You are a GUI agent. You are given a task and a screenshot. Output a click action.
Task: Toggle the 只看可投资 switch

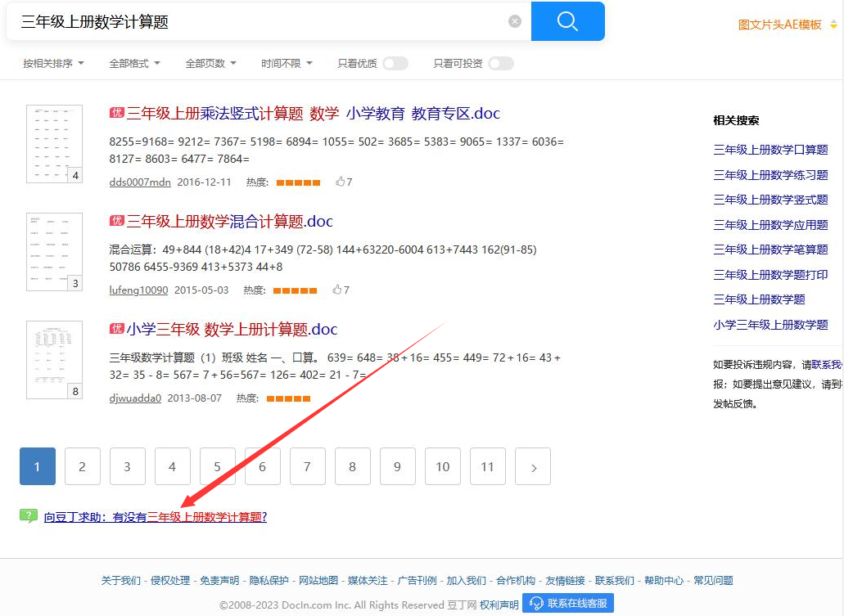500,64
